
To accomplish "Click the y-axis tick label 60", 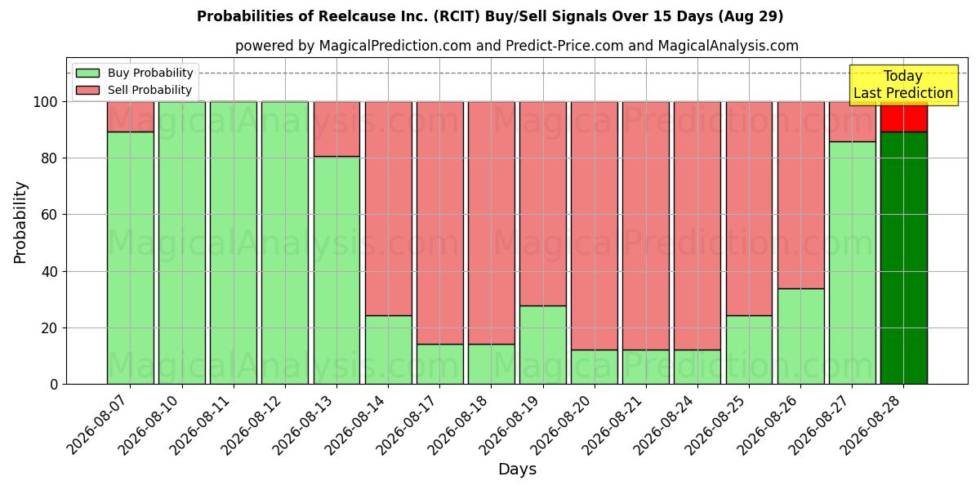I will [x=51, y=215].
